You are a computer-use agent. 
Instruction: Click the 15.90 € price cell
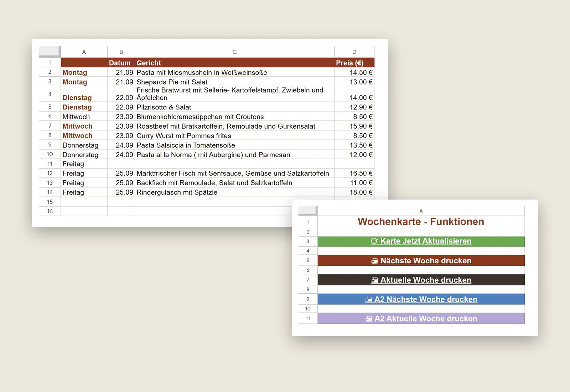[x=354, y=126]
